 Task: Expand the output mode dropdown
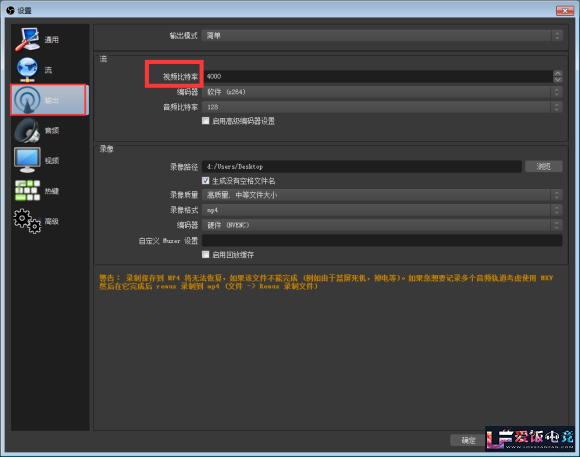(x=382, y=36)
